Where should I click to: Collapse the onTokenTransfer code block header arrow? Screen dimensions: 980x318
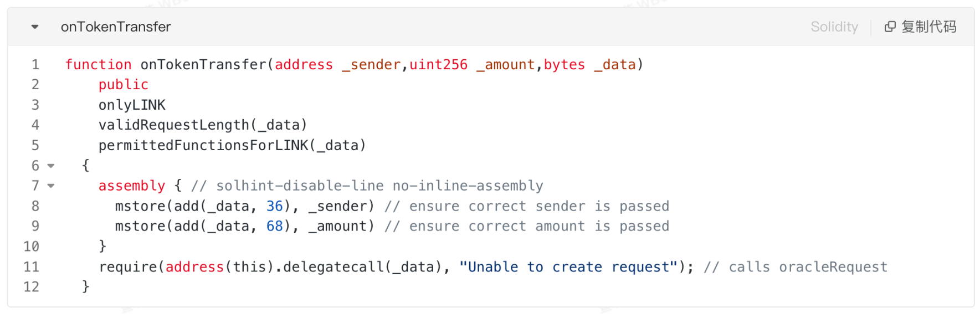coord(35,27)
